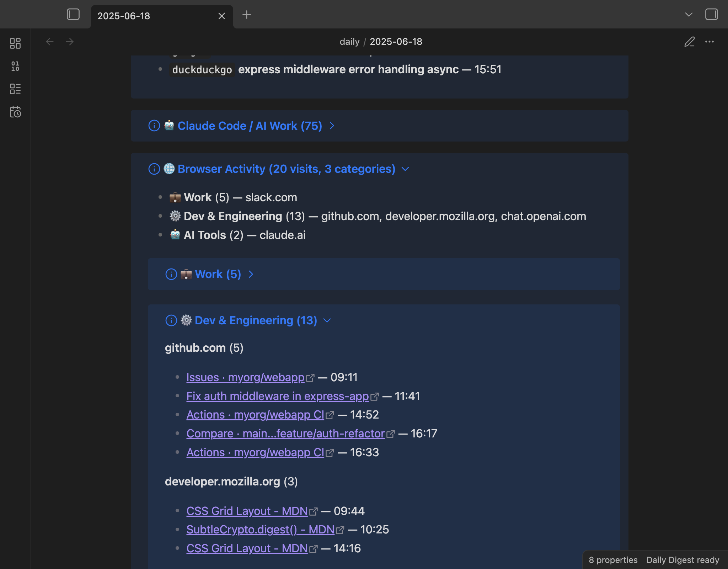The width and height of the screenshot is (728, 569).
Task: Open the "daily" breadcrumb folder
Action: [x=349, y=42]
